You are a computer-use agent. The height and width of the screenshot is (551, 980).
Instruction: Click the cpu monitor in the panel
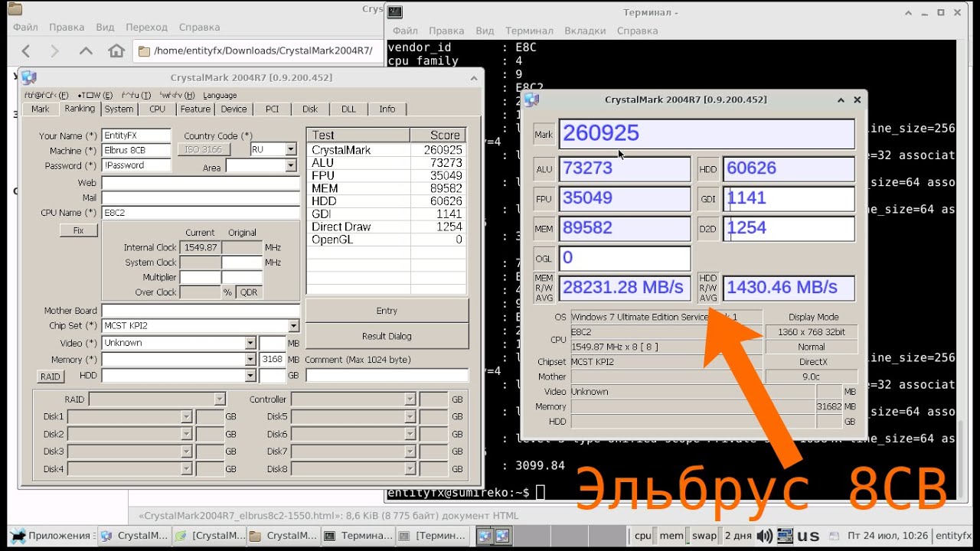click(x=642, y=536)
